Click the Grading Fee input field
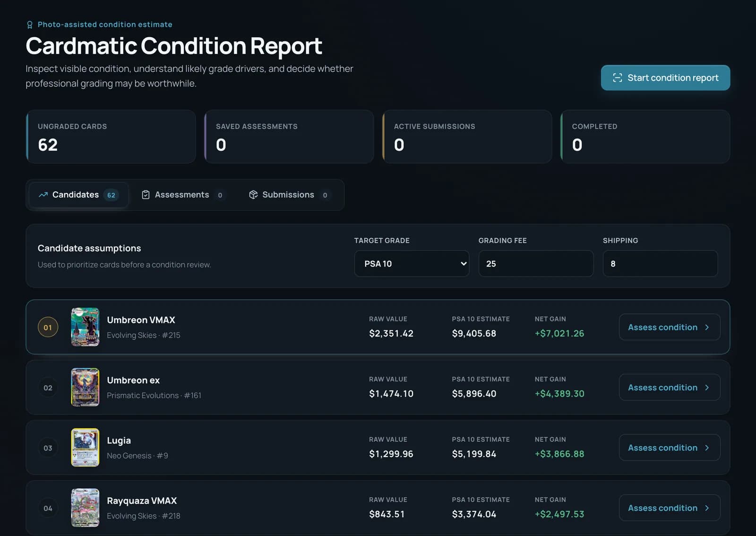The image size is (756, 536). pyautogui.click(x=536, y=264)
